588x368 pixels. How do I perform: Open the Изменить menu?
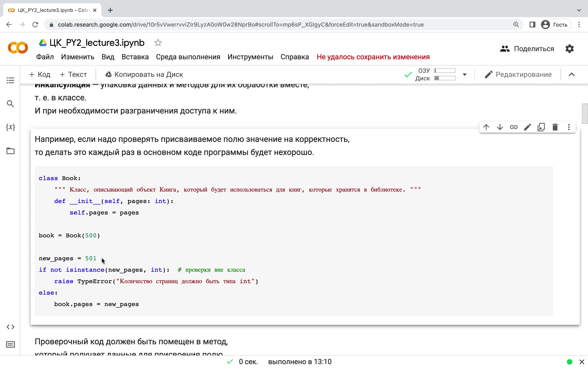click(x=78, y=57)
